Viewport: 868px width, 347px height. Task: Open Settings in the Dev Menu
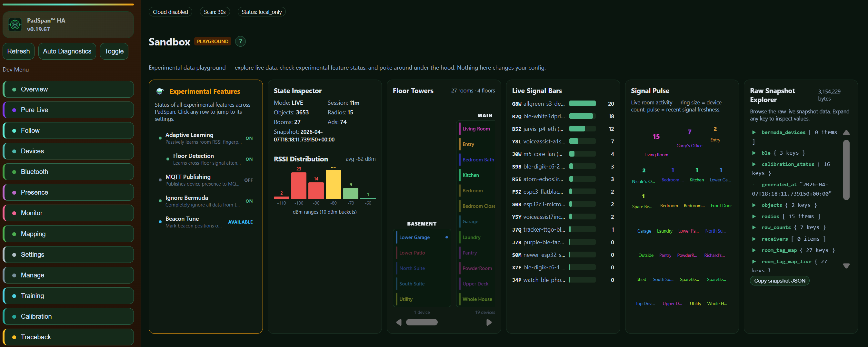tap(68, 255)
